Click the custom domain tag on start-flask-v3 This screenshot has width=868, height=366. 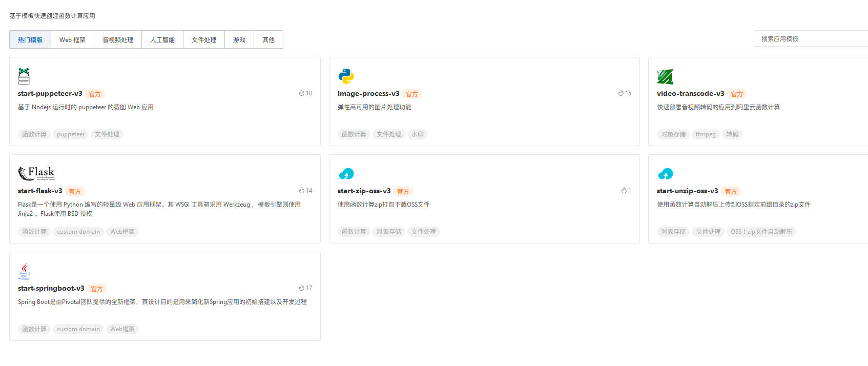click(x=78, y=232)
